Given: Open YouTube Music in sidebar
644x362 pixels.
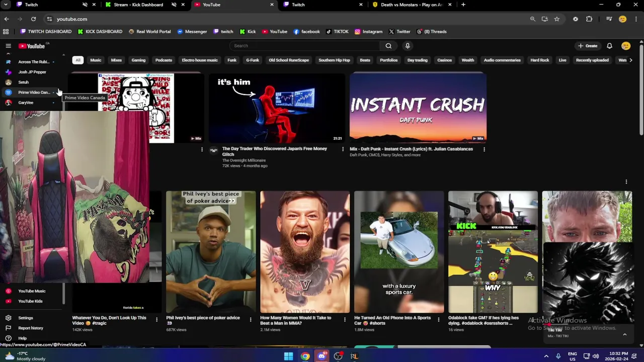Looking at the screenshot, I should [32, 291].
